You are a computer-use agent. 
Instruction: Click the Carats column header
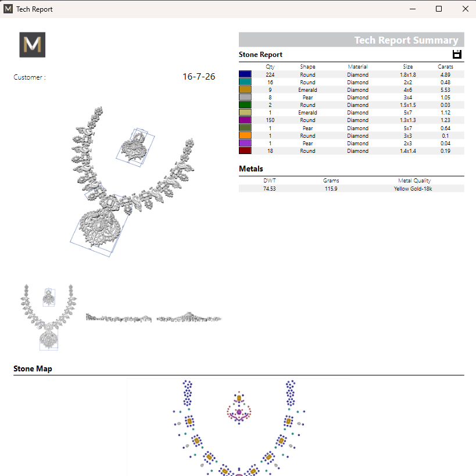coord(445,66)
